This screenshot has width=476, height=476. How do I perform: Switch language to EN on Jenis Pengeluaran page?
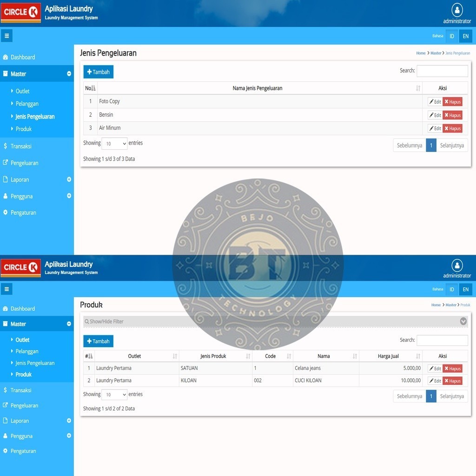(466, 36)
